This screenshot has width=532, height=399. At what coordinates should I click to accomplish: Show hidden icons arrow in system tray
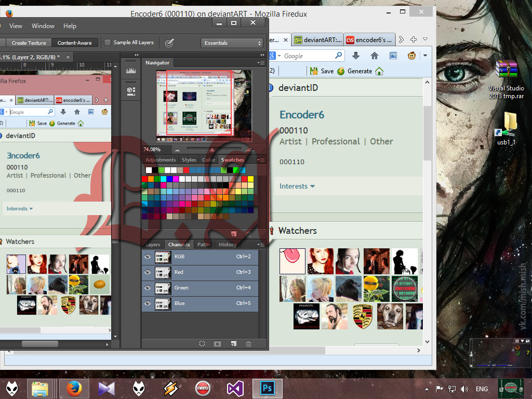click(x=427, y=389)
